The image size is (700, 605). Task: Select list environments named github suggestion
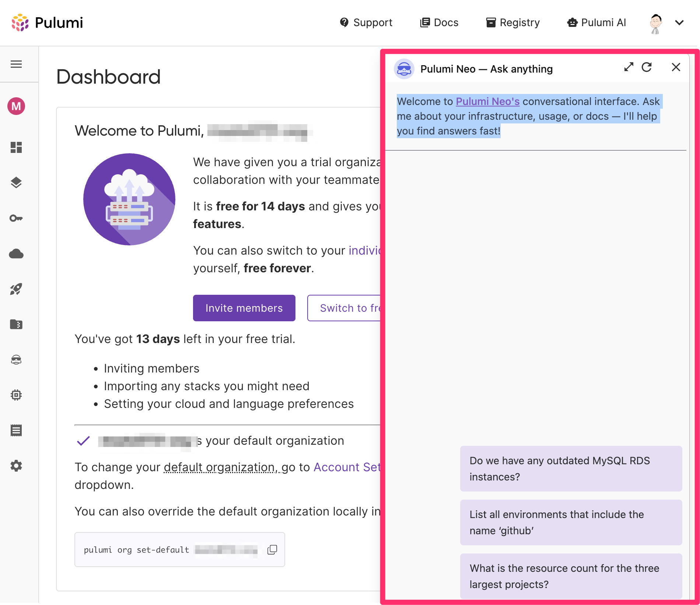point(571,522)
